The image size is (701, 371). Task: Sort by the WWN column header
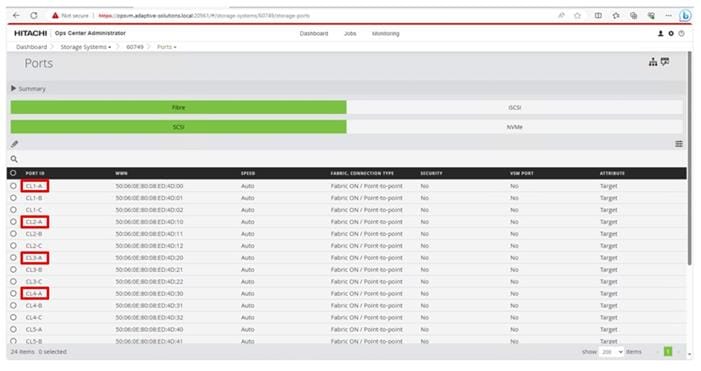(x=121, y=173)
